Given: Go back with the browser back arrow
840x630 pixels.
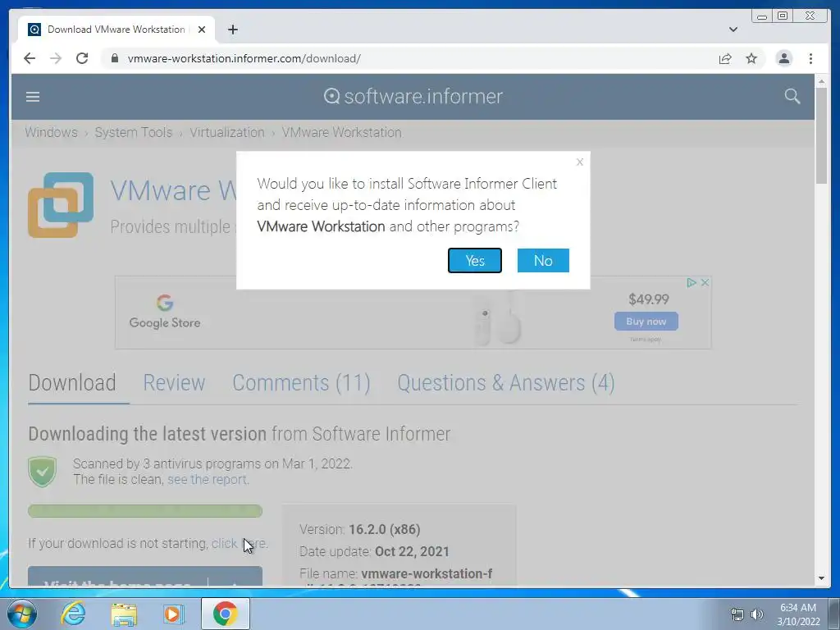Looking at the screenshot, I should [30, 58].
